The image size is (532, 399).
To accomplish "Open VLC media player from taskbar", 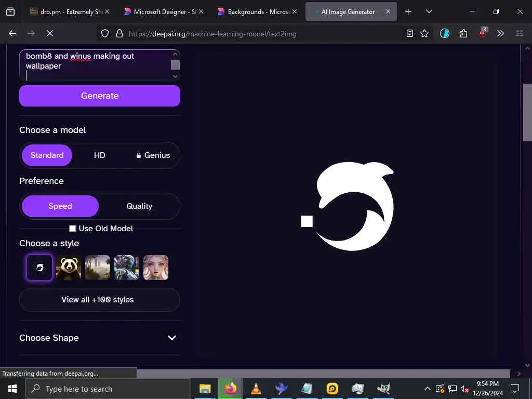I will pos(256,389).
